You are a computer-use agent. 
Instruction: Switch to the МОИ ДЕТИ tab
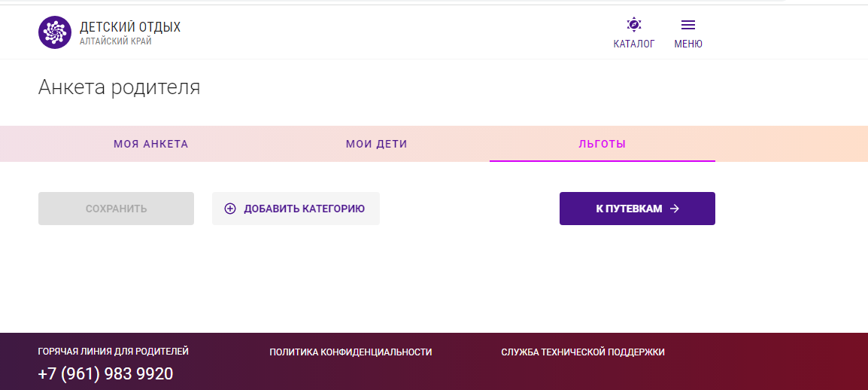(x=376, y=144)
